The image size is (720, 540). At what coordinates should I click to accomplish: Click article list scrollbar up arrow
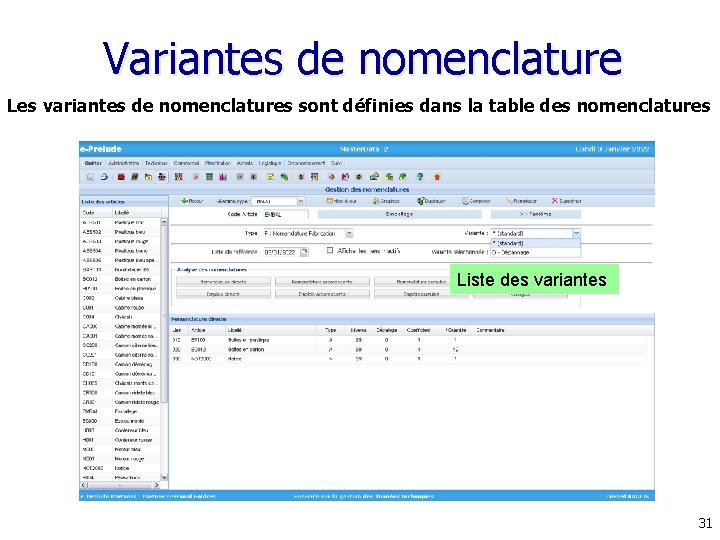point(164,222)
